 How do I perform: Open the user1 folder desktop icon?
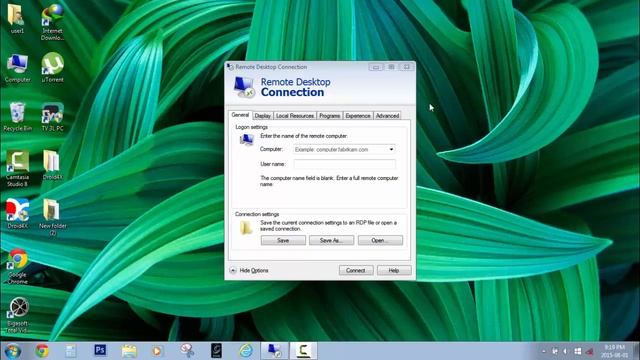17,18
